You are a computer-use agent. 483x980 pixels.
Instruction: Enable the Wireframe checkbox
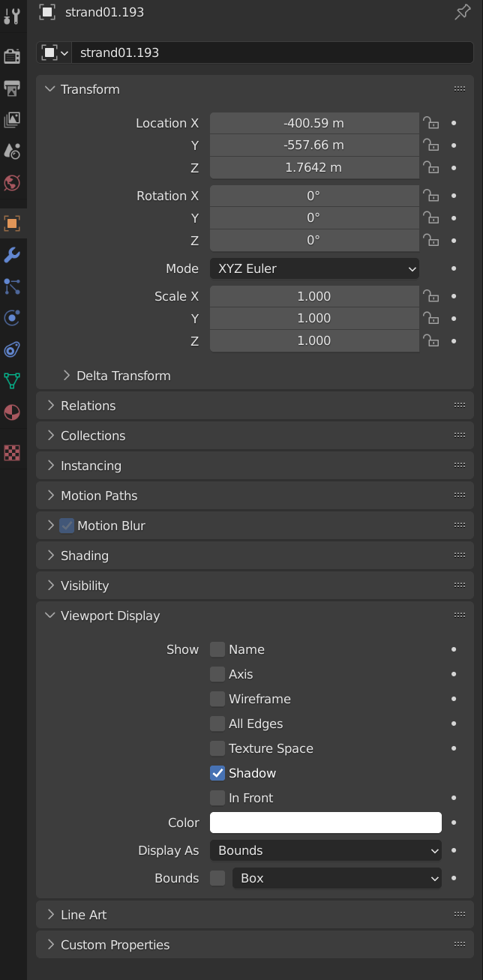(217, 699)
